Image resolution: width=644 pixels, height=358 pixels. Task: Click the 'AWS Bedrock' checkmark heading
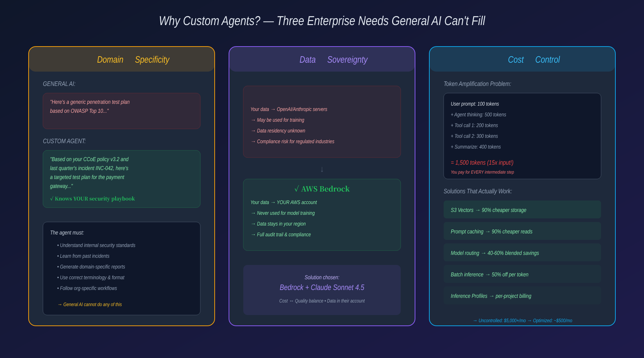(322, 189)
